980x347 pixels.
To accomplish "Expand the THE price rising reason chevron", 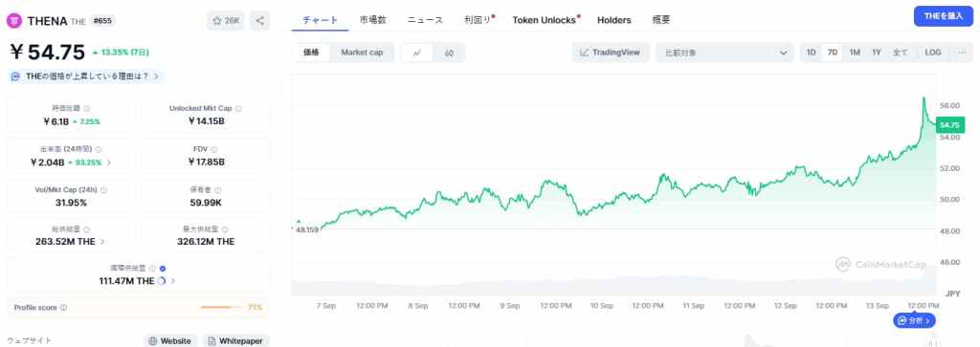I will (156, 76).
